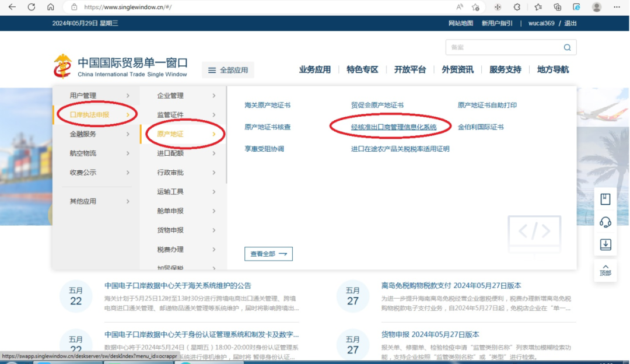Go to browser home page icon
Image resolution: width=630 pixels, height=364 pixels.
point(51,7)
